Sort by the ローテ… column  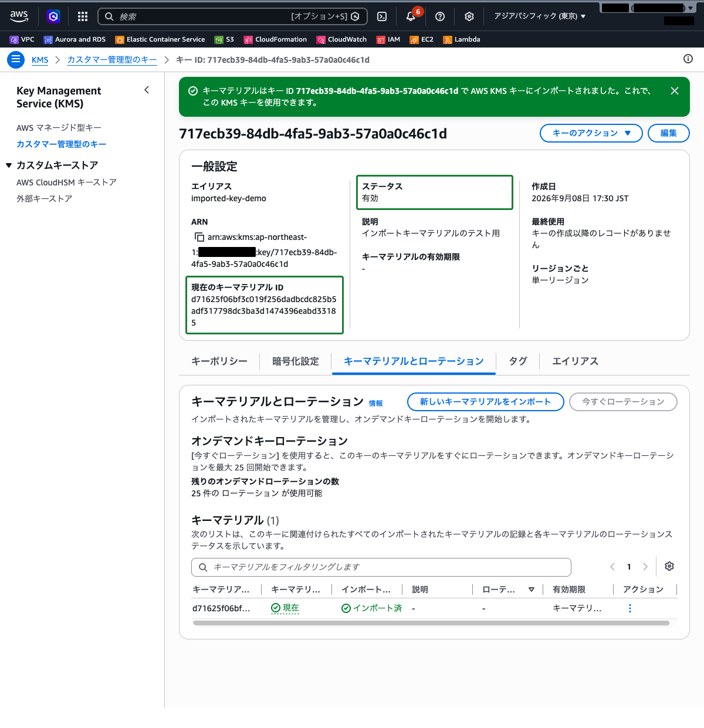(532, 590)
